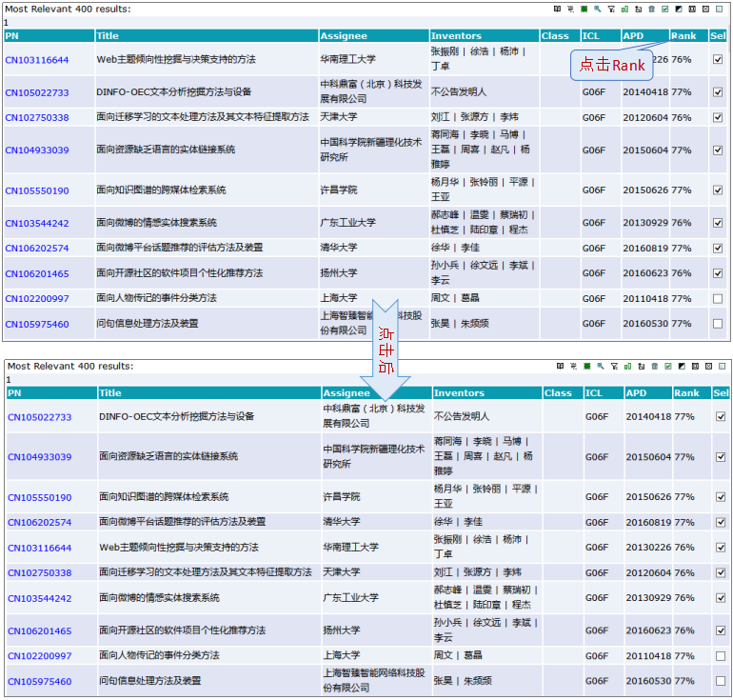Click Title column header in upper table
The height and width of the screenshot is (700, 733).
click(108, 36)
